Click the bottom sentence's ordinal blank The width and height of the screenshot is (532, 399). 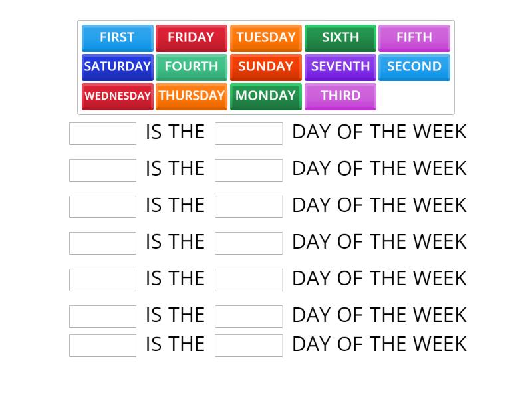pos(248,345)
